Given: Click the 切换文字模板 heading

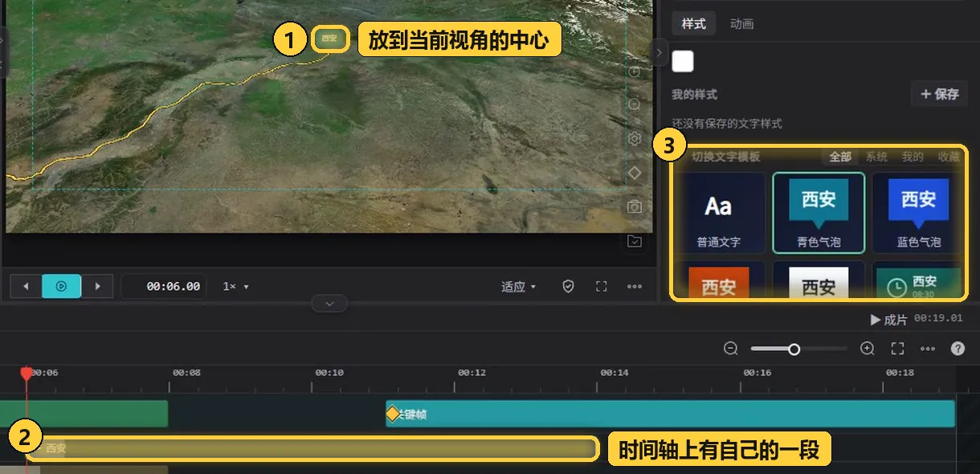Looking at the screenshot, I should tap(725, 157).
